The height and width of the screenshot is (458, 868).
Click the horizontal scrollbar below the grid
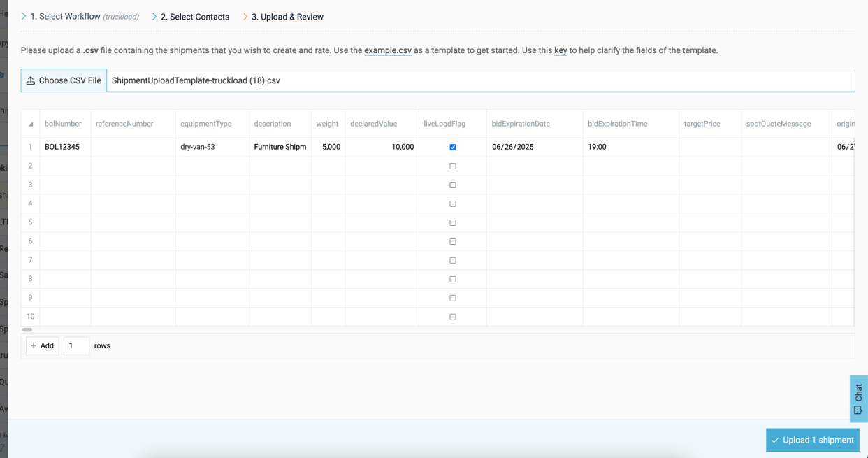pos(28,329)
